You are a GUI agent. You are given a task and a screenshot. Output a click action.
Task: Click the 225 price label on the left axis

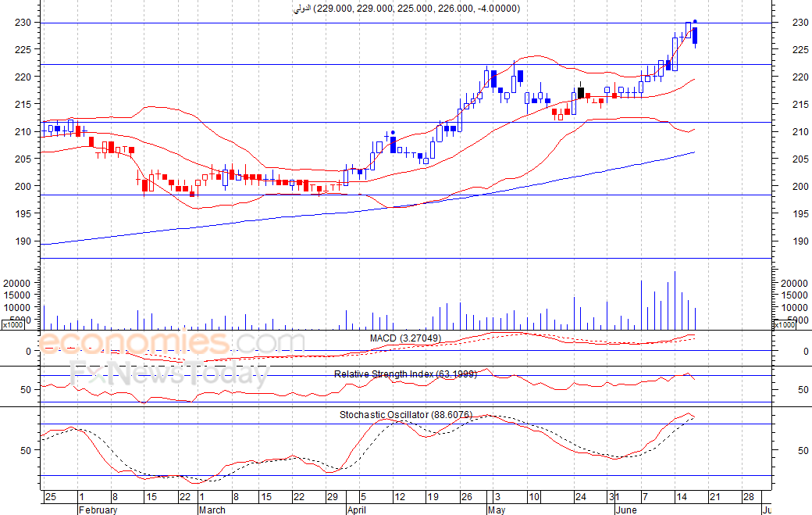(23, 50)
